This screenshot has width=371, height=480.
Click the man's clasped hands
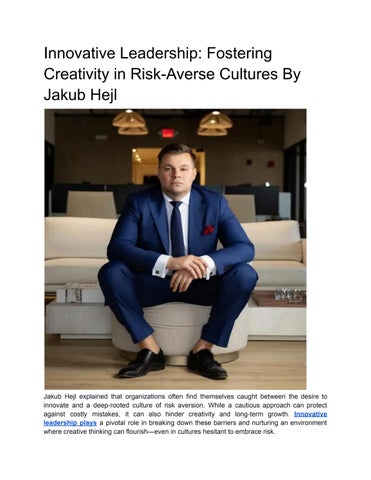pos(188,272)
